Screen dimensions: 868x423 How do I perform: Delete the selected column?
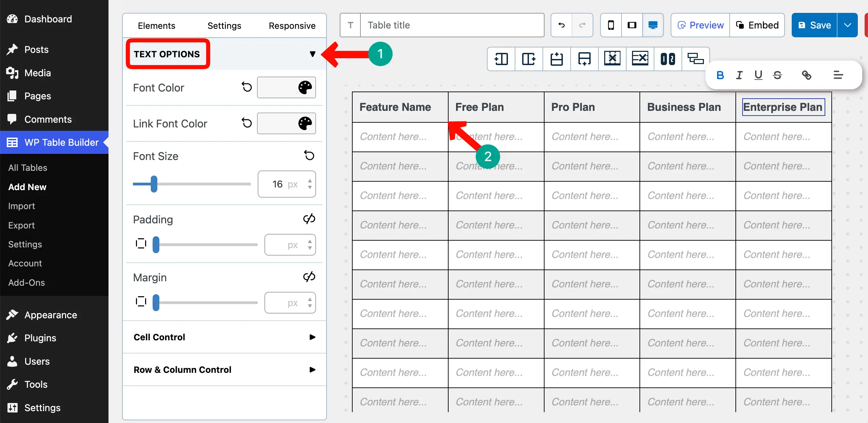(612, 59)
